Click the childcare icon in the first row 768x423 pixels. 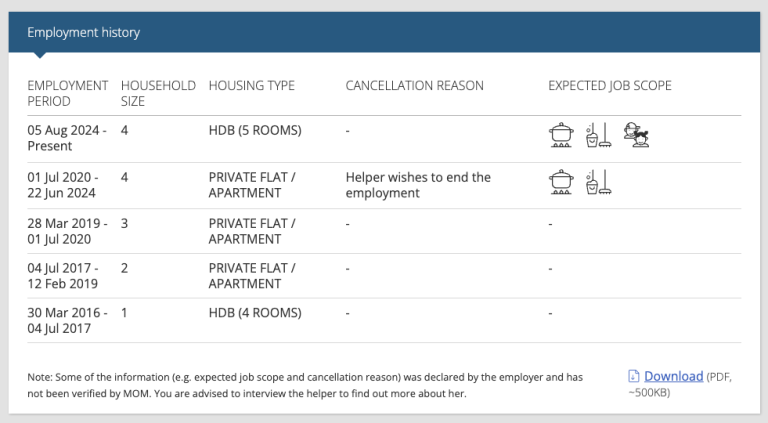pos(636,135)
